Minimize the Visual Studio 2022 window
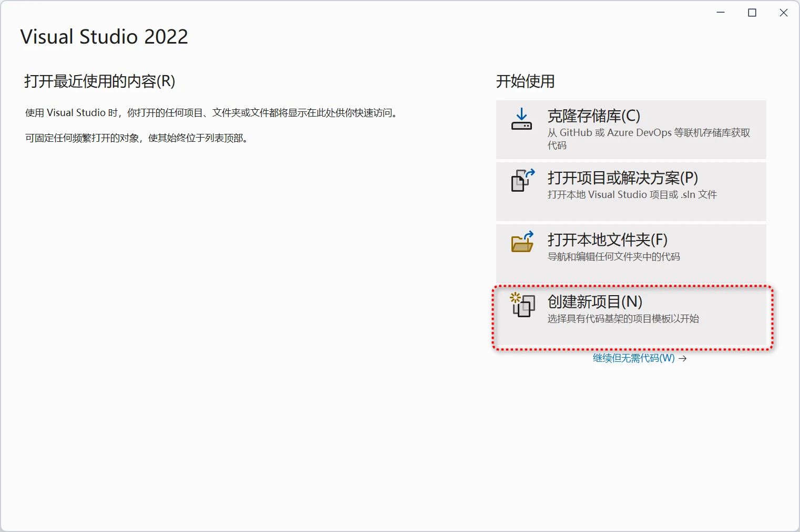800x532 pixels. click(x=721, y=13)
